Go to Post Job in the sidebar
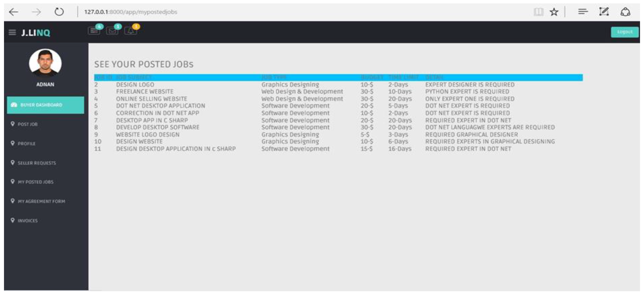 28,124
